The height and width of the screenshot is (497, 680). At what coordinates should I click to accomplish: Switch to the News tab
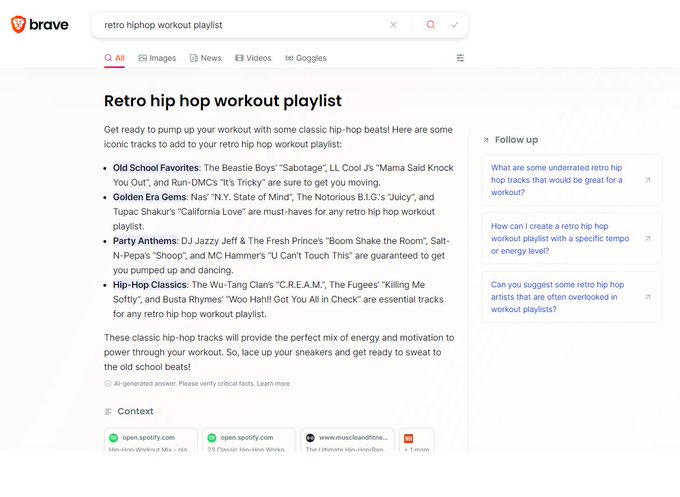point(206,58)
